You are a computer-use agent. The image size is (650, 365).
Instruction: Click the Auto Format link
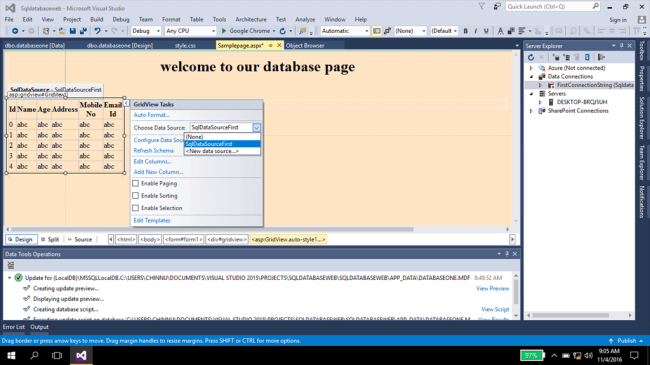coord(151,115)
